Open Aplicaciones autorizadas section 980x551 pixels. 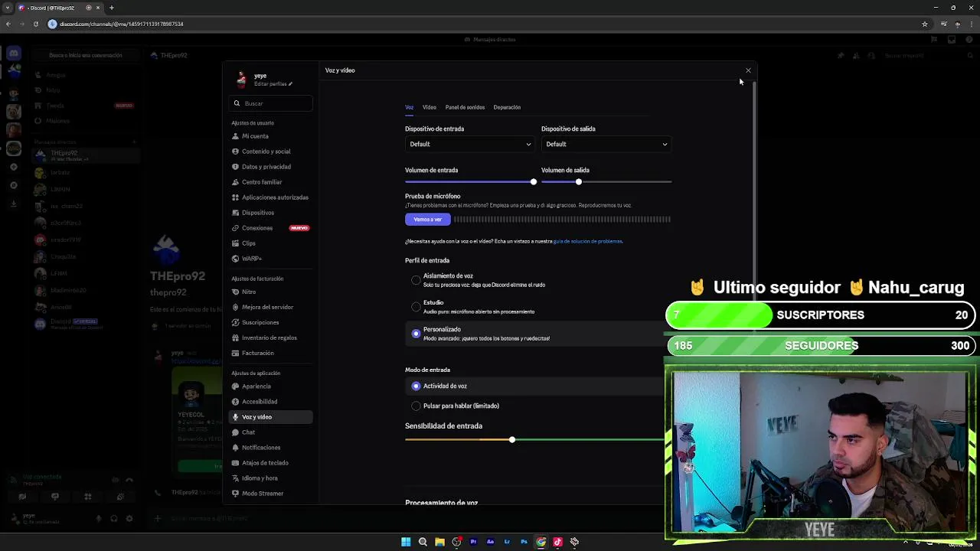270,197
